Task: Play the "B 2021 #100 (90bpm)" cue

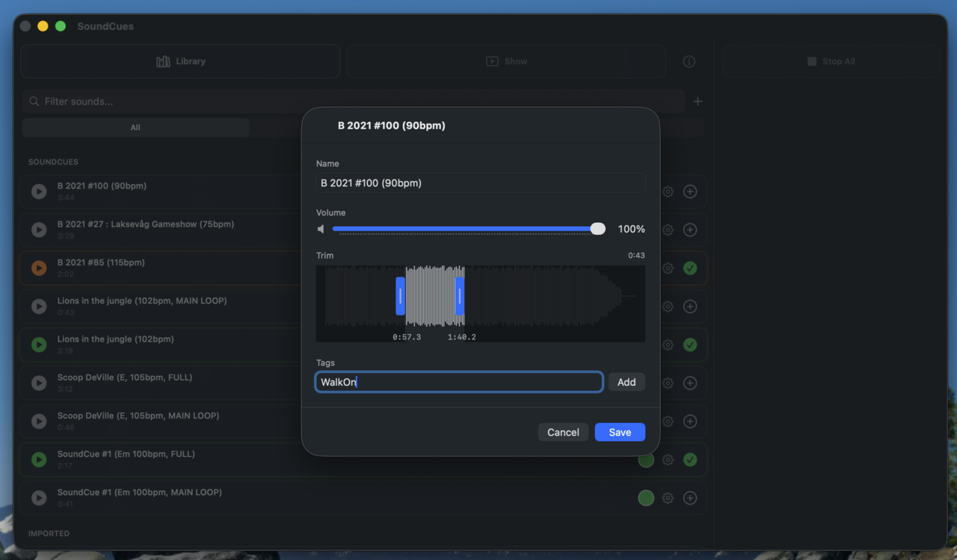Action: (39, 191)
